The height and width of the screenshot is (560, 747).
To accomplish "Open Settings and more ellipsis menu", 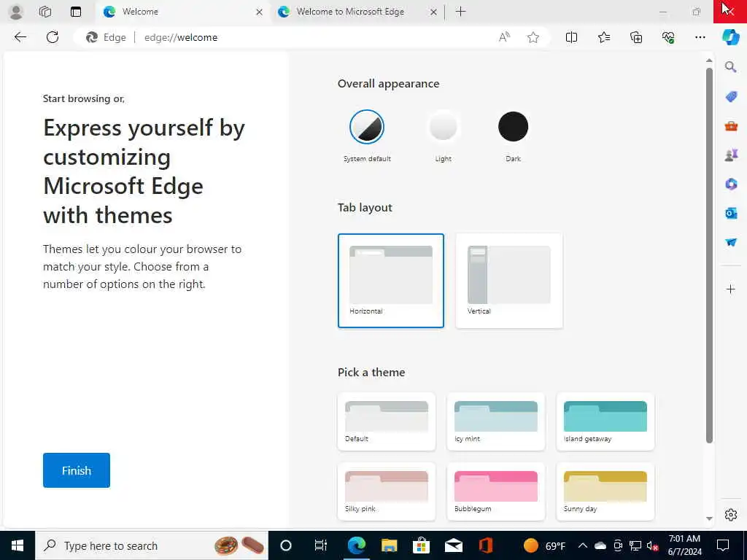I will tap(700, 37).
